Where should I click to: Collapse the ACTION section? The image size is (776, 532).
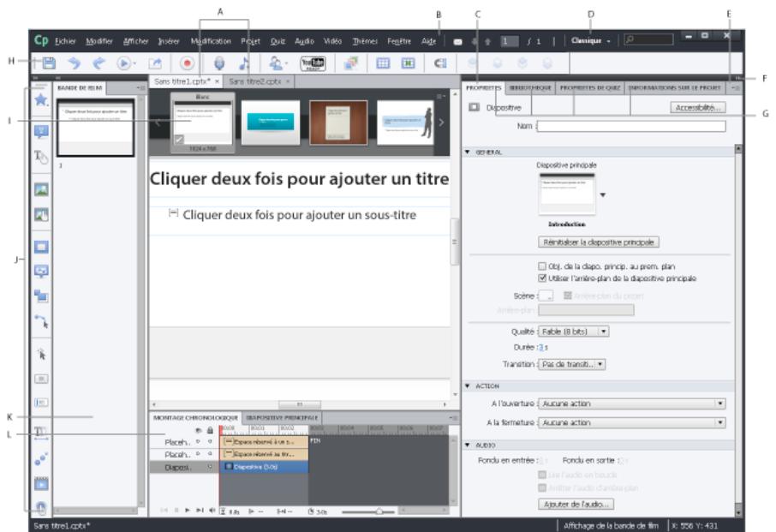[x=468, y=386]
